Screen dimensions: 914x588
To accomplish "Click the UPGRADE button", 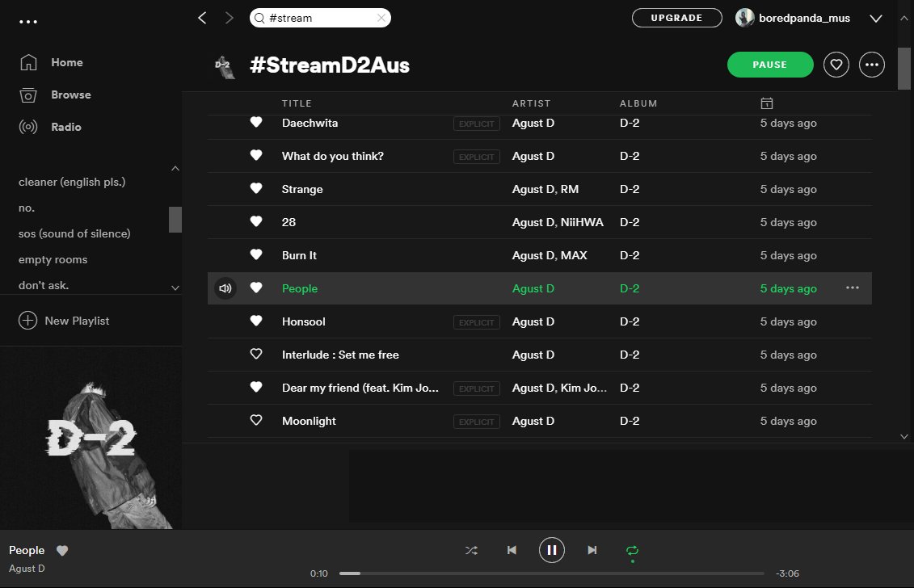I will (676, 18).
